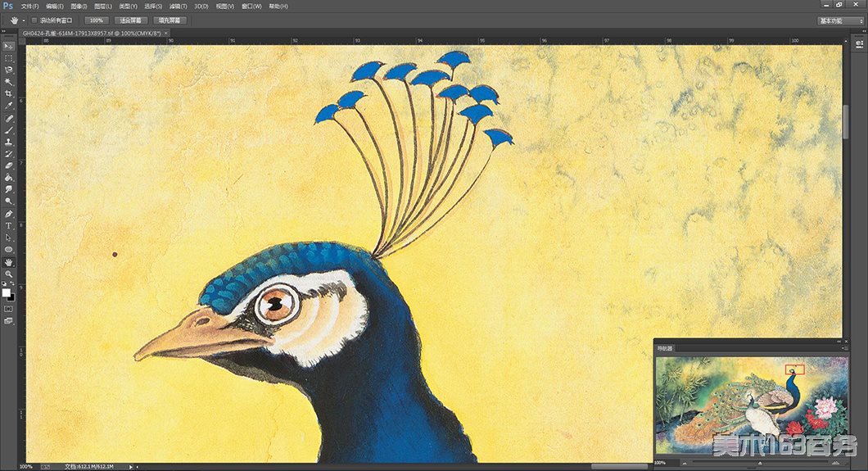This screenshot has height=471, width=868.
Task: Select the Paint Bucket tool
Action: point(8,178)
